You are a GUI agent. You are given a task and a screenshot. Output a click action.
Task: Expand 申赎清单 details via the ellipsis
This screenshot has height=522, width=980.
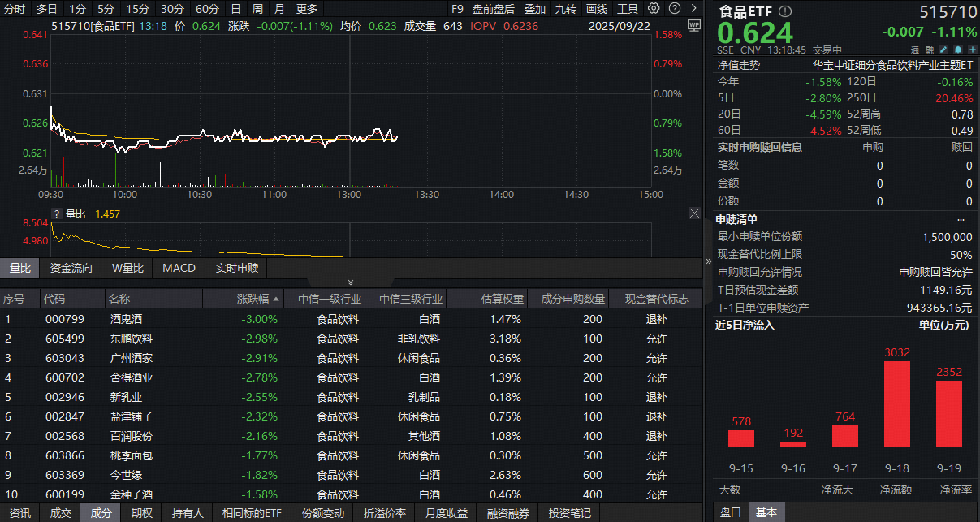pyautogui.click(x=961, y=219)
